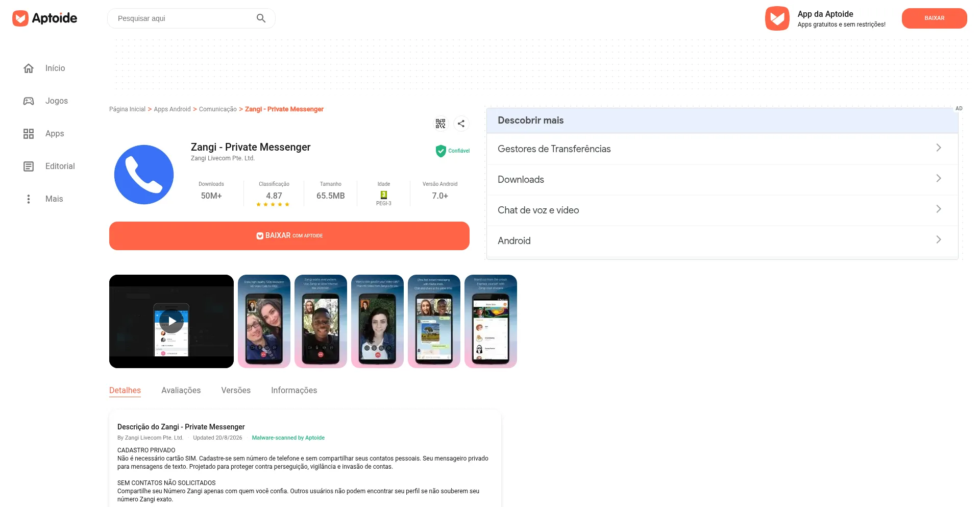Image resolution: width=980 pixels, height=507 pixels.
Task: Expand the Android row chevron
Action: pyautogui.click(x=938, y=240)
